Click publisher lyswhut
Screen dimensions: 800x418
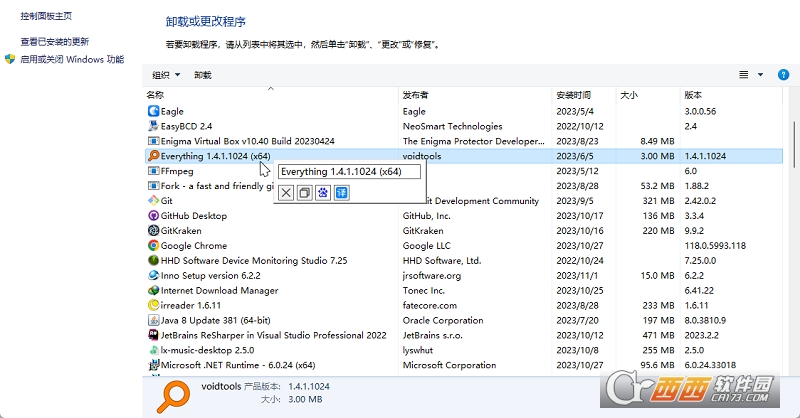pyautogui.click(x=418, y=350)
